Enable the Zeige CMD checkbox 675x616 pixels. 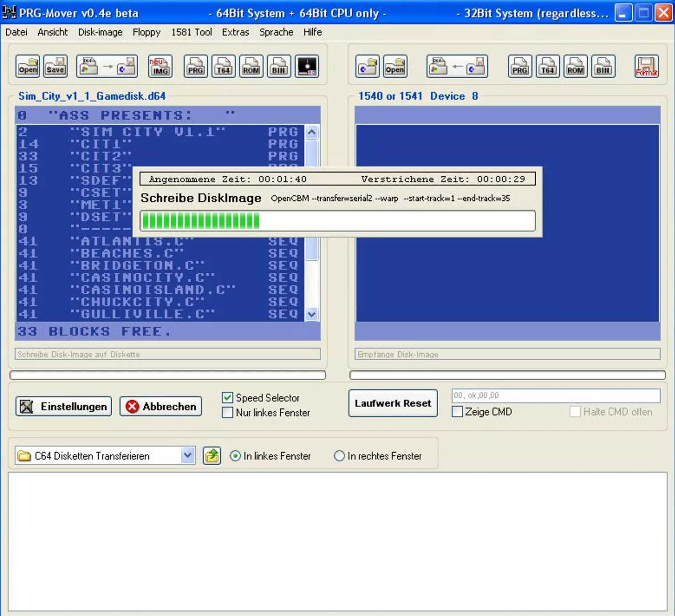click(457, 411)
